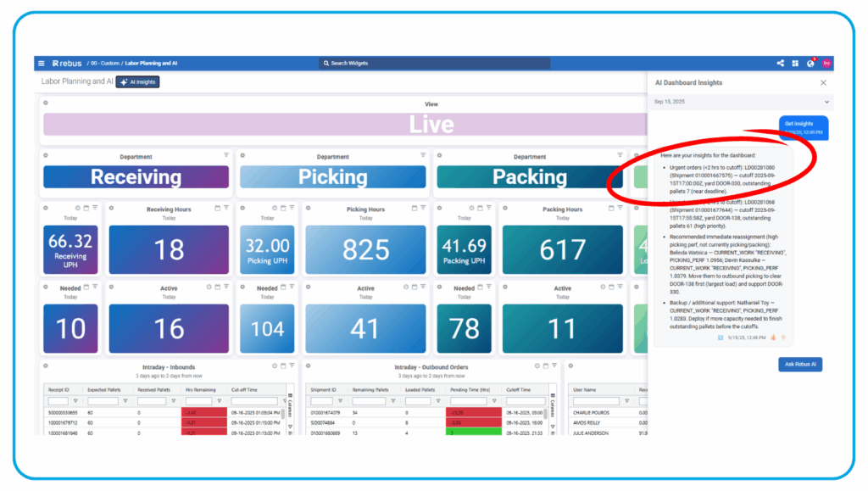Image resolution: width=868 pixels, height=491 pixels.
Task: Click the Search Widgets field
Action: 434,64
